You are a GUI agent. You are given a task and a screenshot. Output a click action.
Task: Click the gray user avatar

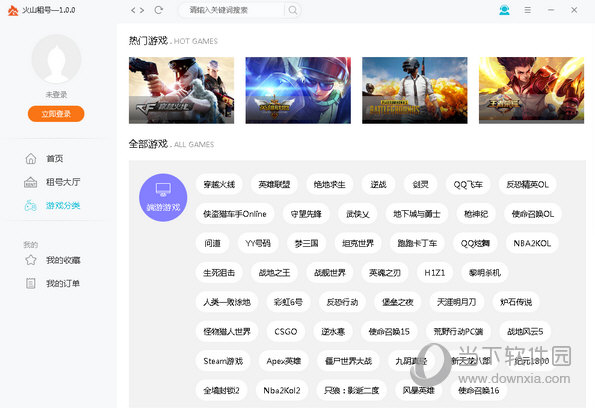[56, 59]
